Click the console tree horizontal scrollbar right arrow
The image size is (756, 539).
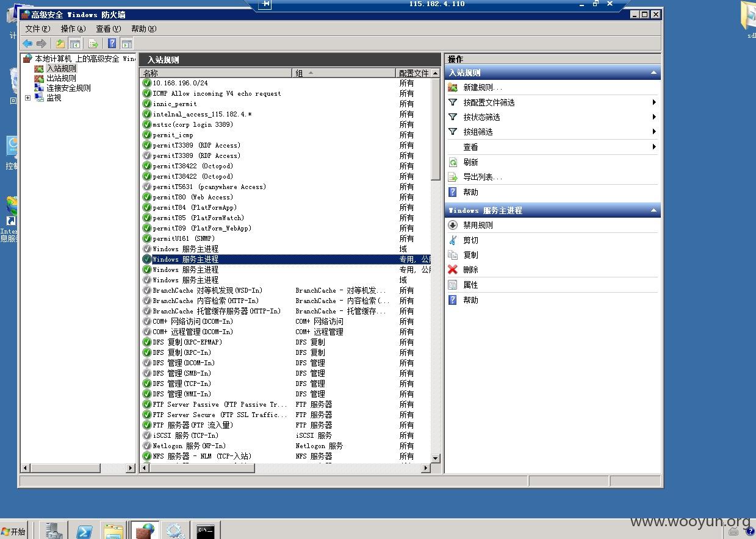click(x=131, y=468)
